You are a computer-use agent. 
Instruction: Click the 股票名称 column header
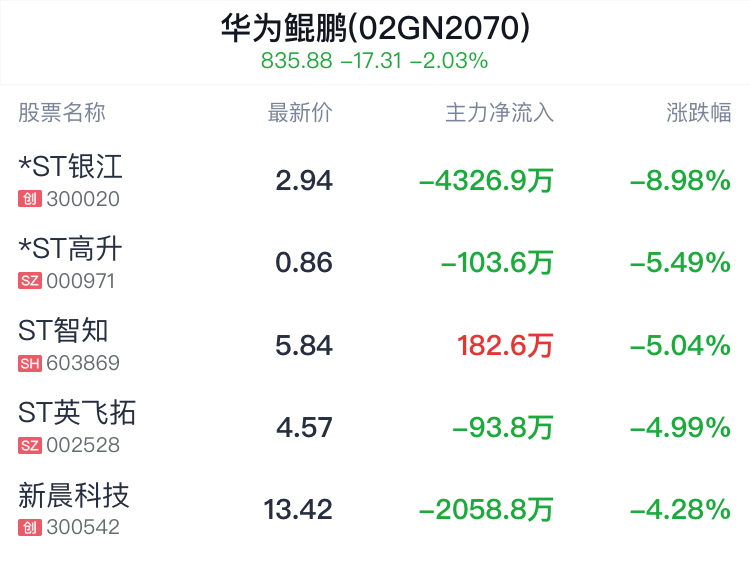tap(62, 112)
